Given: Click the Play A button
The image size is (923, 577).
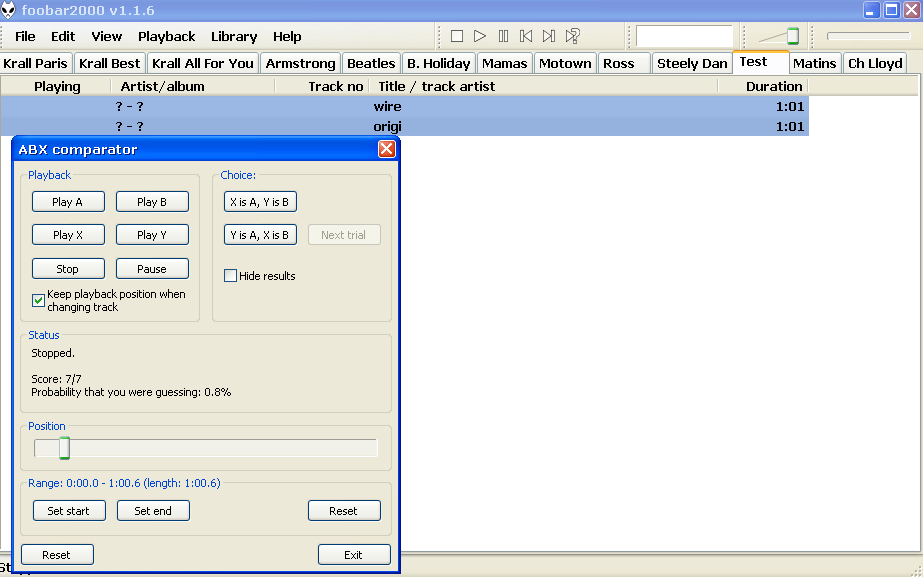Looking at the screenshot, I should point(68,201).
